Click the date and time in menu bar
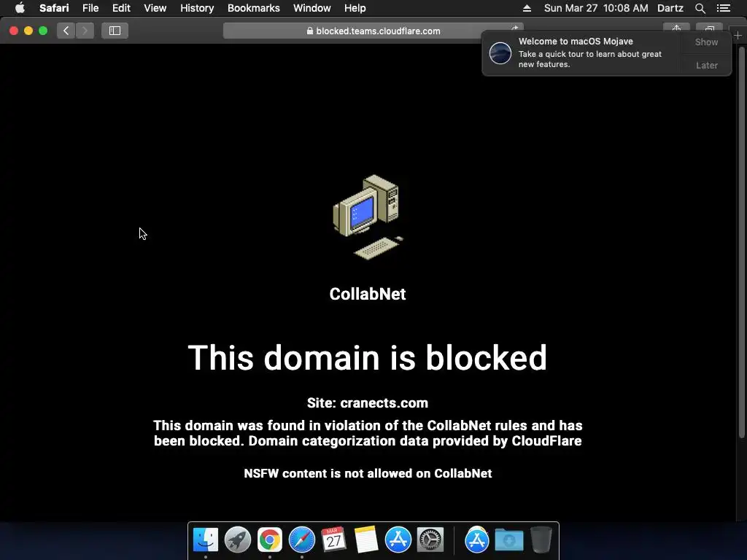Image resolution: width=747 pixels, height=560 pixels. [595, 8]
